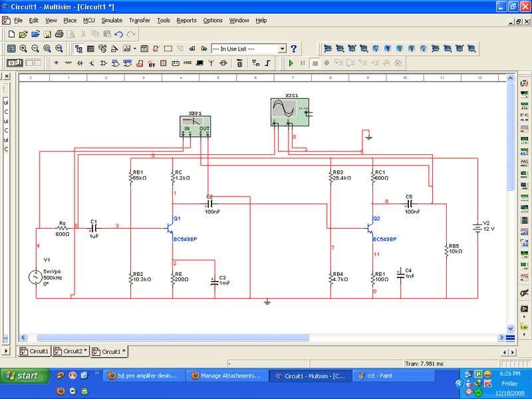Open the Simulate menu
The height and width of the screenshot is (399, 532).
pyautogui.click(x=112, y=21)
